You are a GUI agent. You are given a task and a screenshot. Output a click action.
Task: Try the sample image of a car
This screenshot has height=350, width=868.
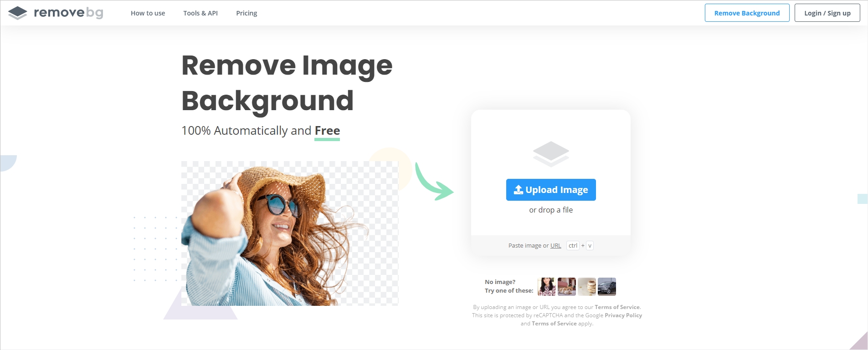[x=607, y=287]
